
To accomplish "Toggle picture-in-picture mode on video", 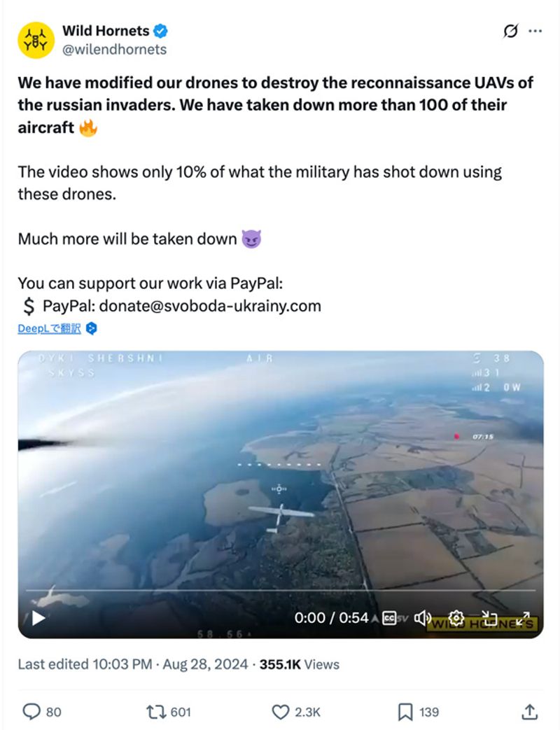I will click(x=489, y=618).
